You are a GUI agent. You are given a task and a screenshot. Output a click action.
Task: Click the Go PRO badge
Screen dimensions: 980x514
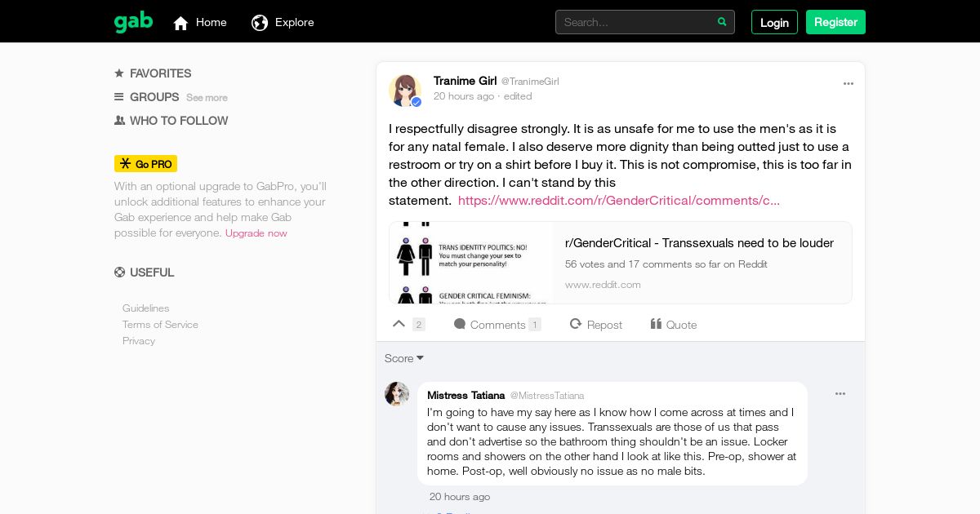tap(145, 164)
